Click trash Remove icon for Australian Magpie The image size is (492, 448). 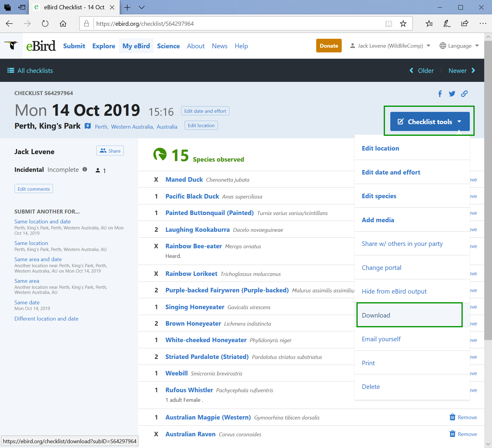pos(452,417)
